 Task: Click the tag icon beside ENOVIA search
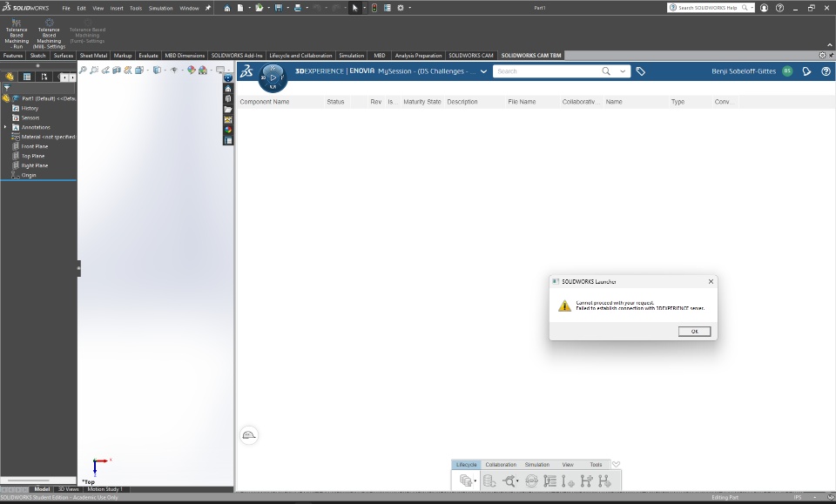point(640,71)
